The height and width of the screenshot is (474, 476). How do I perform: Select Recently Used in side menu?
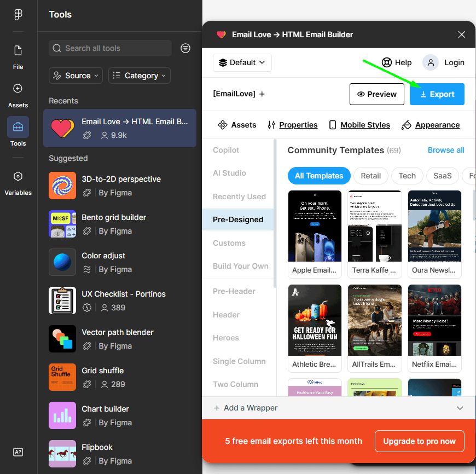click(x=239, y=196)
